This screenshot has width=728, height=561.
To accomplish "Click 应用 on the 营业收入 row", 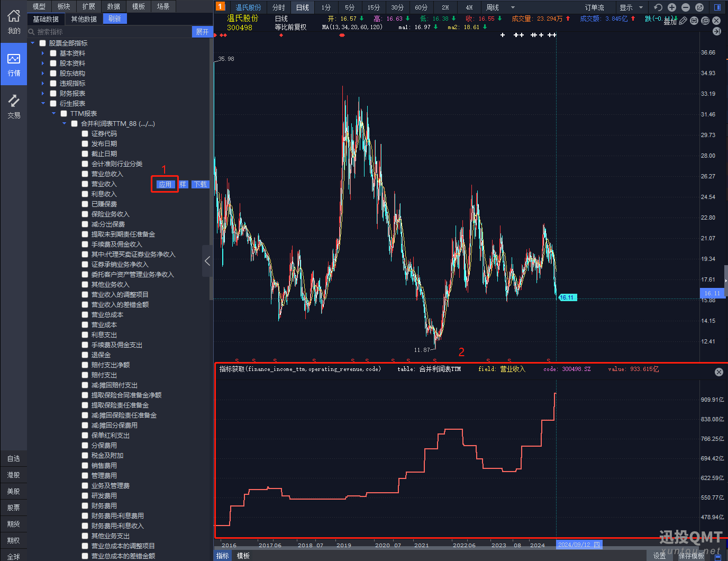I will 165,184.
